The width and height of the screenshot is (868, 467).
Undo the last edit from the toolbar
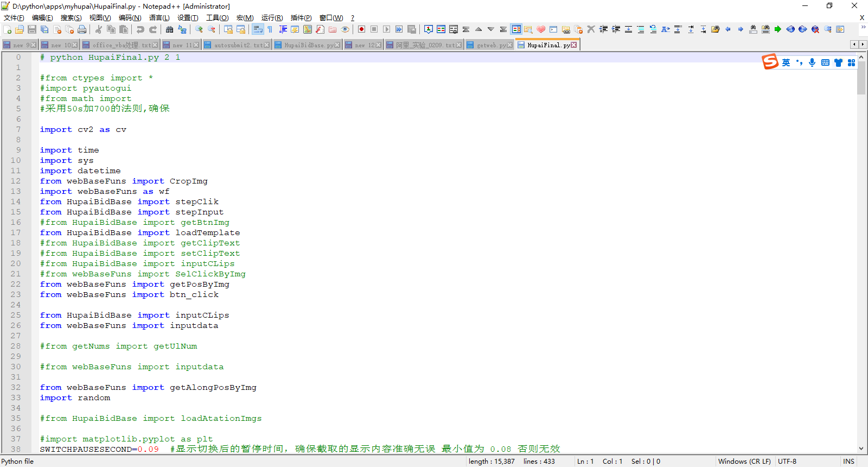141,29
